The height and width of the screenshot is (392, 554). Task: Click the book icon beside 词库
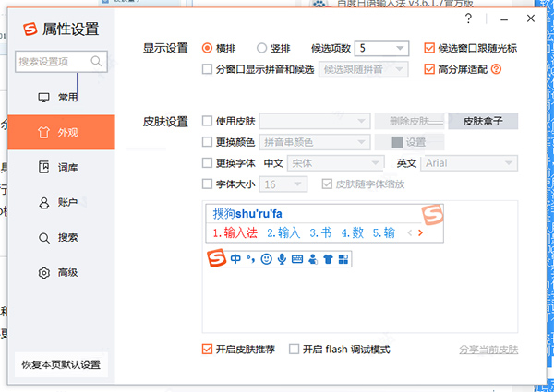click(43, 167)
